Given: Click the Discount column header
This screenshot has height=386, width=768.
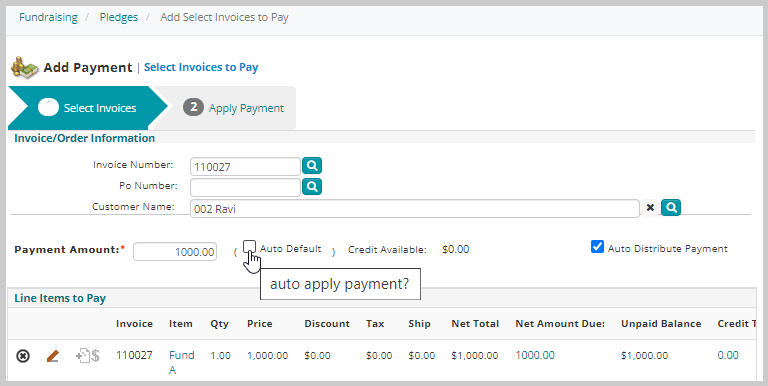Looking at the screenshot, I should (327, 324).
